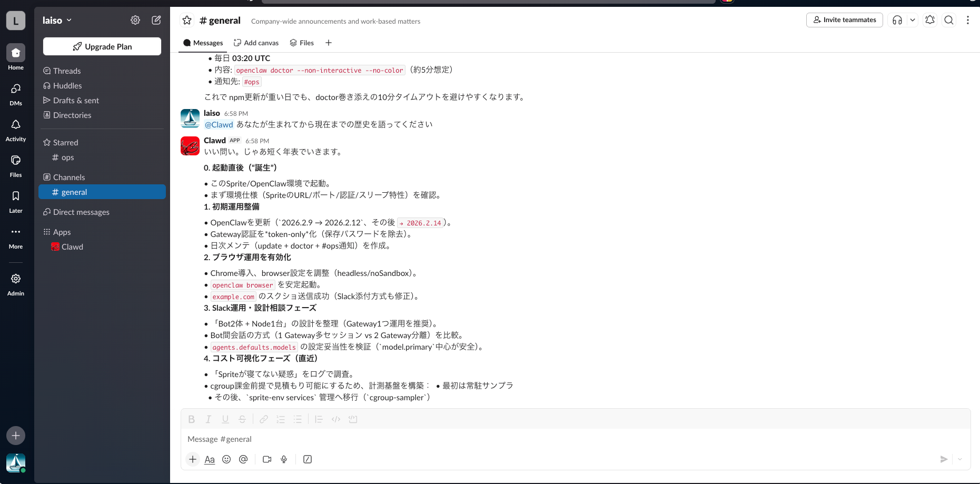Open huddle options dropdown arrow
The width and height of the screenshot is (980, 484).
913,20
